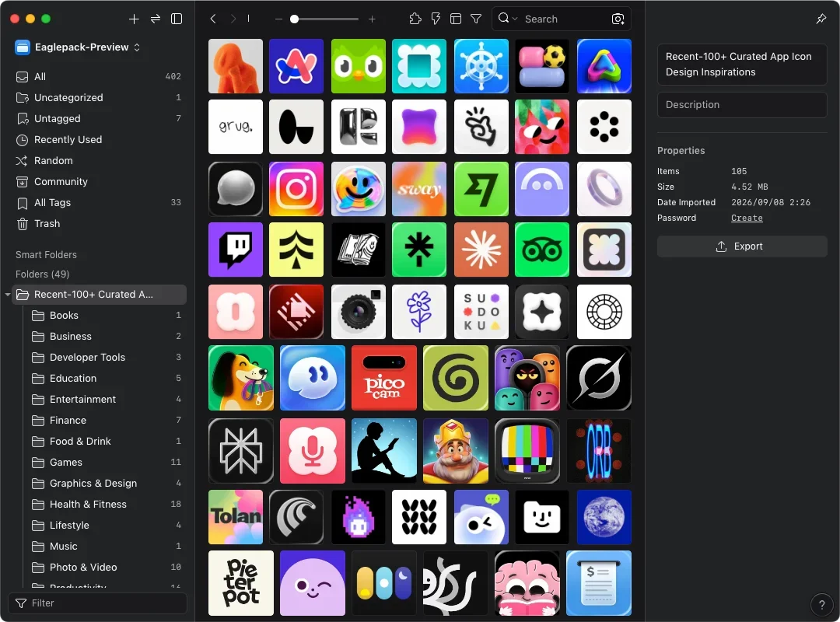
Task: Toggle the sidebar panel visibility icon
Action: (x=177, y=19)
